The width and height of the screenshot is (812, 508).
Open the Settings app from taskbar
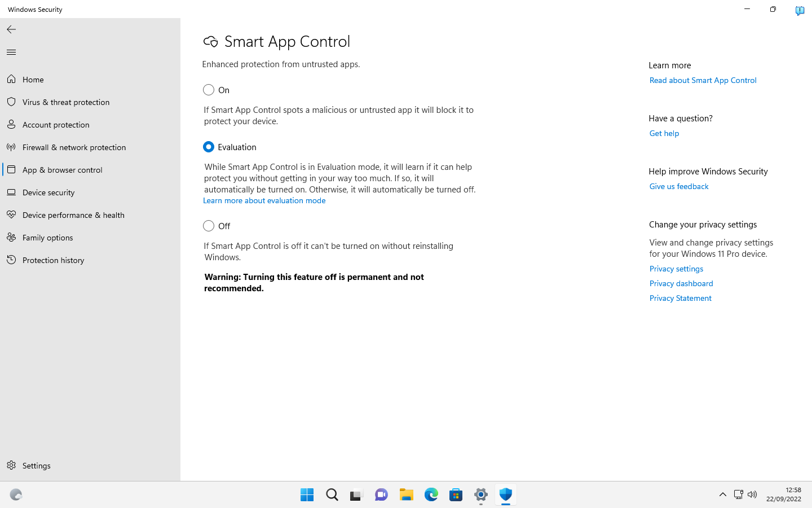[481, 495]
